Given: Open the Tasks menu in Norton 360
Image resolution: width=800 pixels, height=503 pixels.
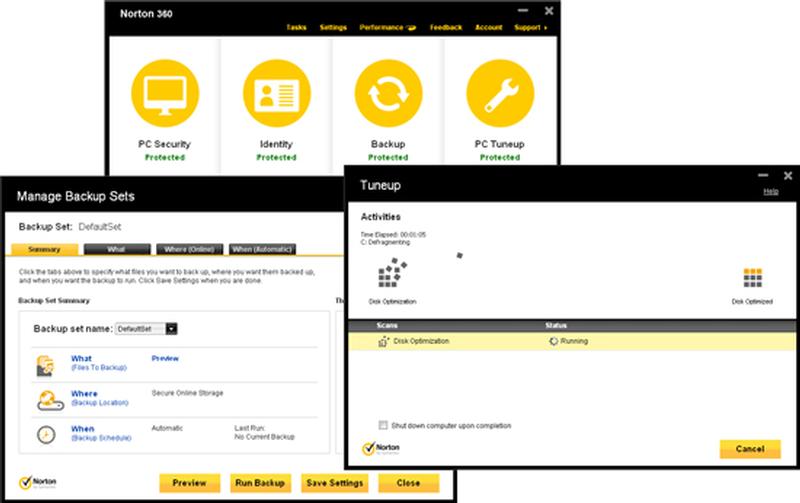Looking at the screenshot, I should pyautogui.click(x=296, y=28).
